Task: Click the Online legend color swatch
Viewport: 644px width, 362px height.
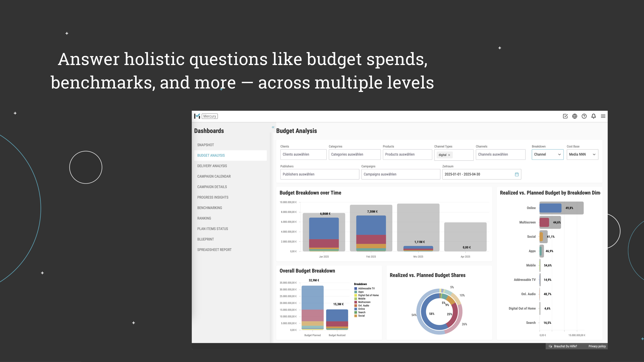Action: (356, 309)
